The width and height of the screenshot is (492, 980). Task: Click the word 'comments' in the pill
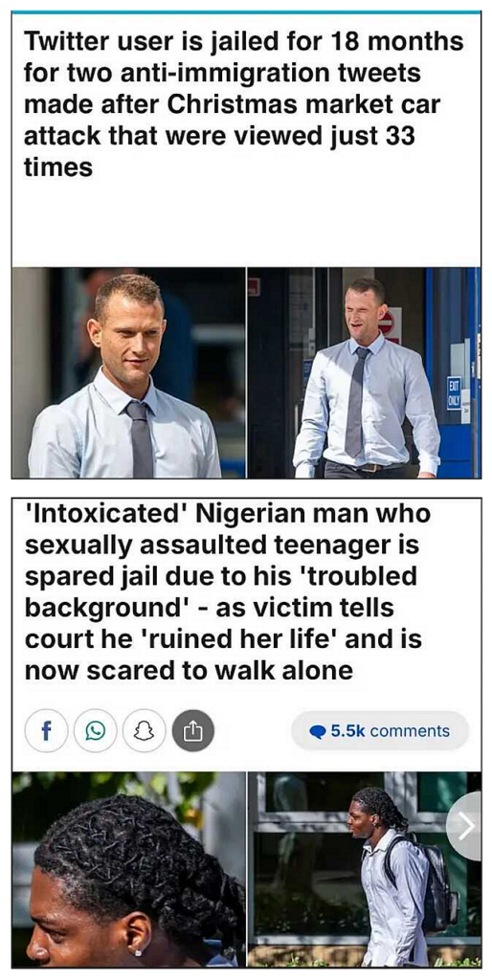click(x=410, y=730)
